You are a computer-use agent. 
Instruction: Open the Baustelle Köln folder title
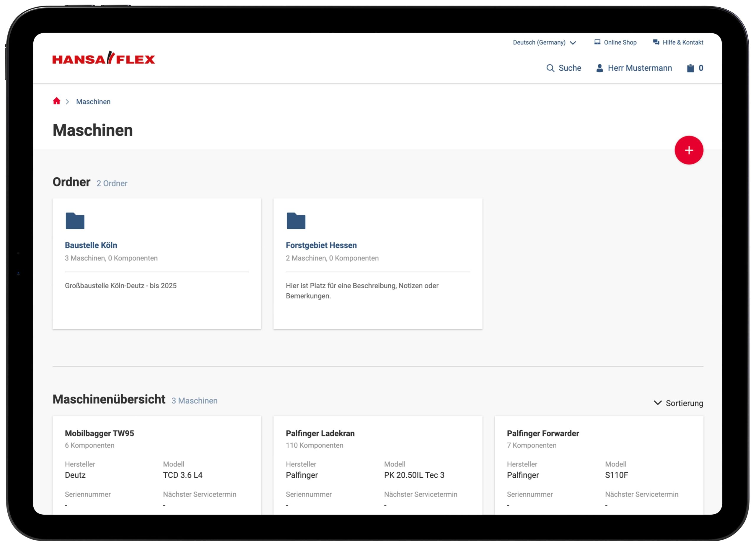point(91,245)
